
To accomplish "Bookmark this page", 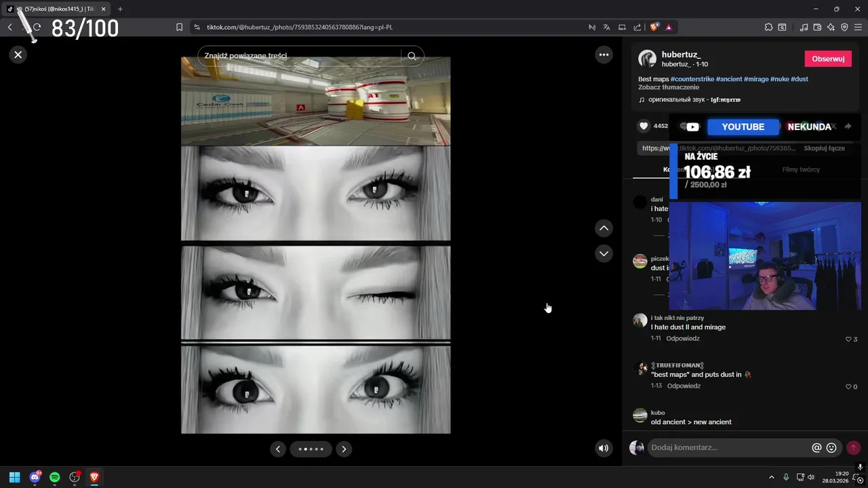I will (x=179, y=27).
